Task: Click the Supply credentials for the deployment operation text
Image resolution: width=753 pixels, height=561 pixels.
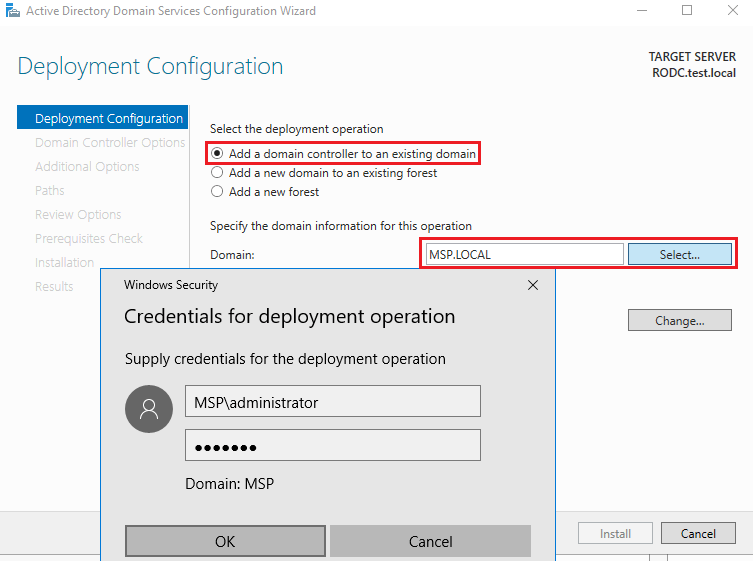Action: click(285, 359)
